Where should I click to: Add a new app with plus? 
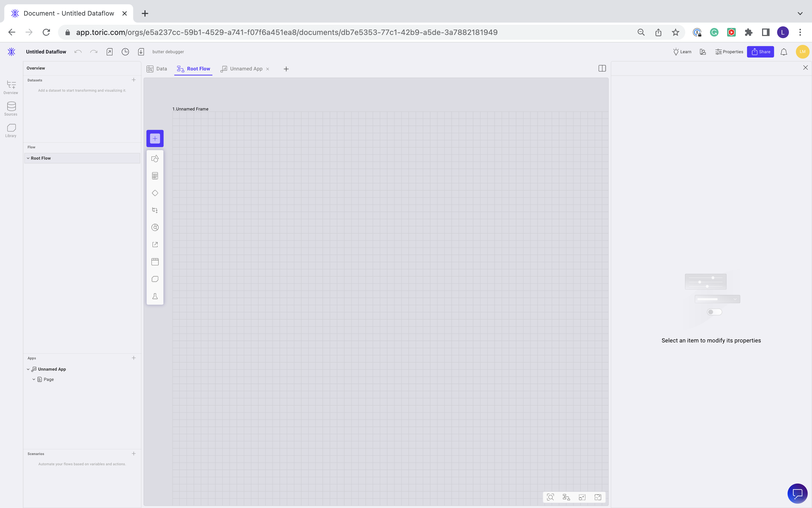pos(134,358)
